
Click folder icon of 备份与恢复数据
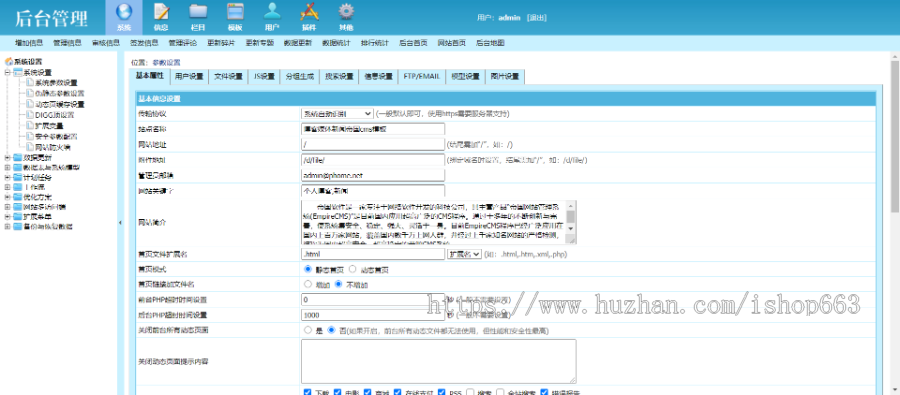tap(17, 226)
